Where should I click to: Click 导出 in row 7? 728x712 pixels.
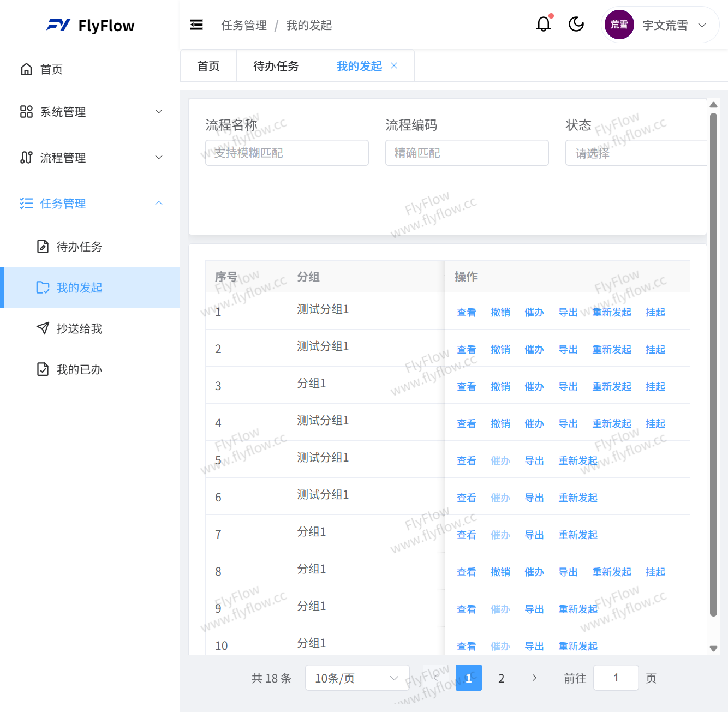[534, 535]
